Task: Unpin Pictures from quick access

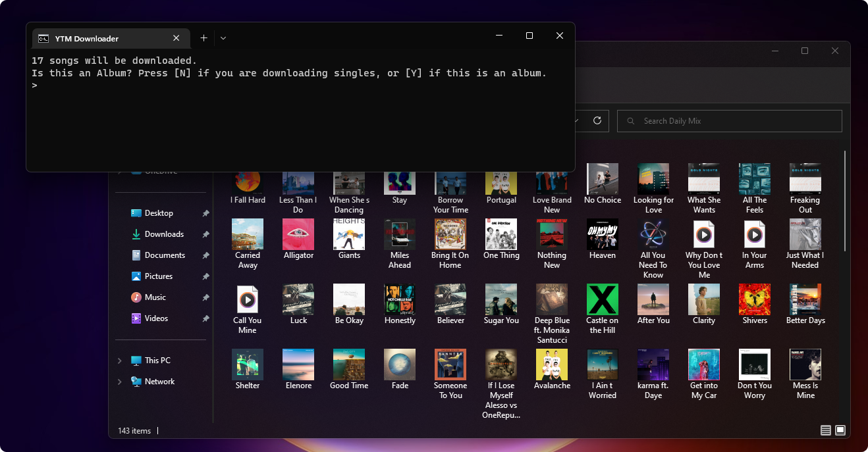Action: click(205, 276)
